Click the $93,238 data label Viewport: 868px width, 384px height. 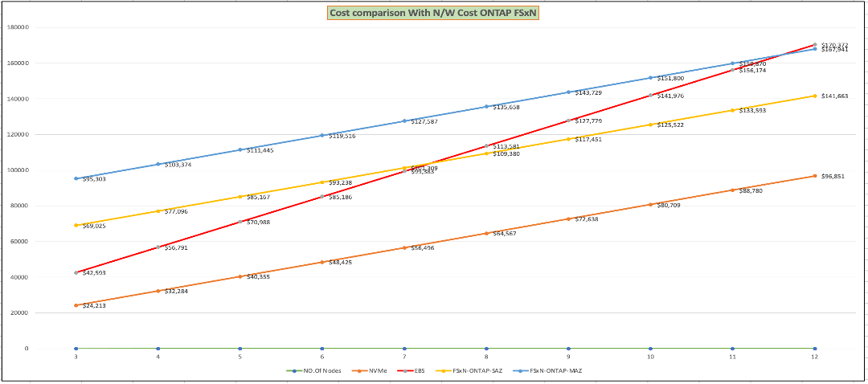tap(340, 182)
